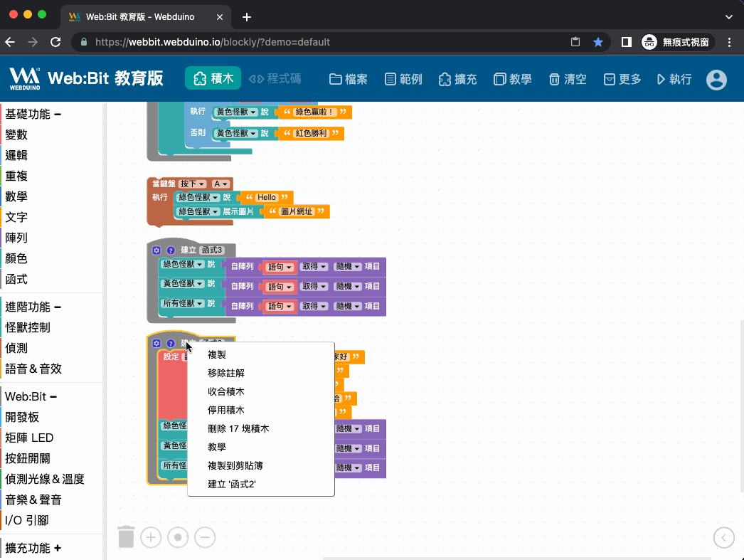The width and height of the screenshot is (744, 560).
Task: Open the 檔案 file menu button
Action: pyautogui.click(x=349, y=79)
